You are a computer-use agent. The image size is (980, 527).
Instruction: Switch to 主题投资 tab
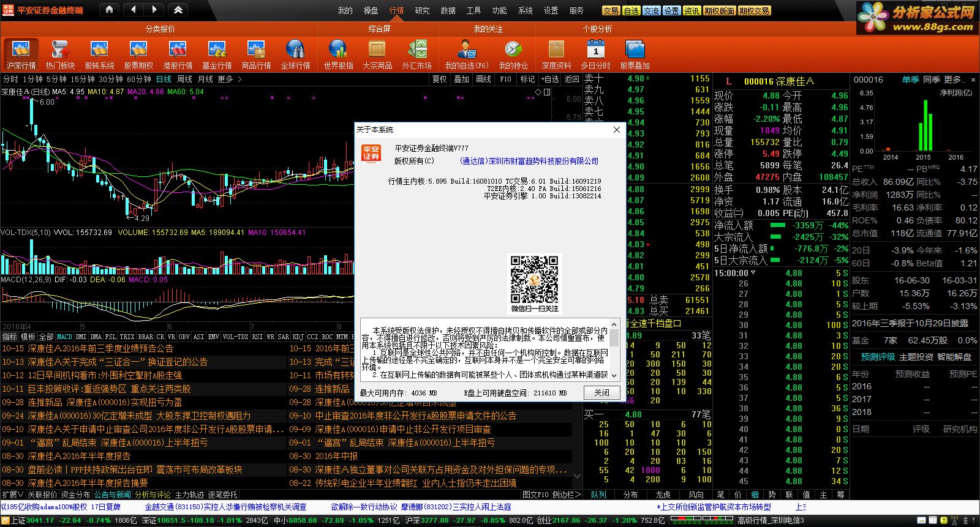click(916, 357)
